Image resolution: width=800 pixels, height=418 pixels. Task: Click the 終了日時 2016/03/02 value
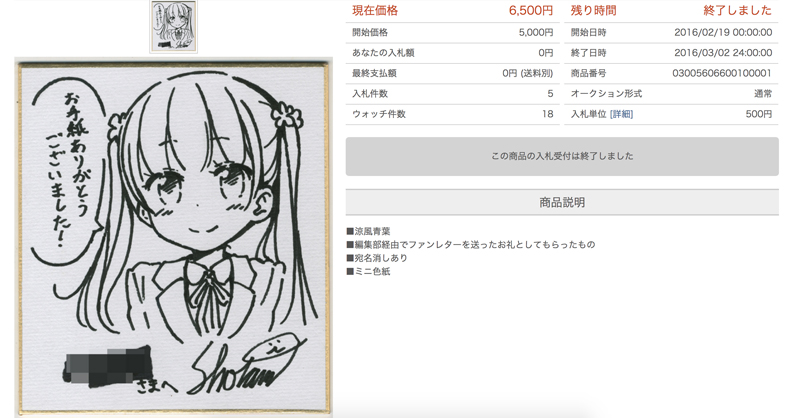(723, 53)
